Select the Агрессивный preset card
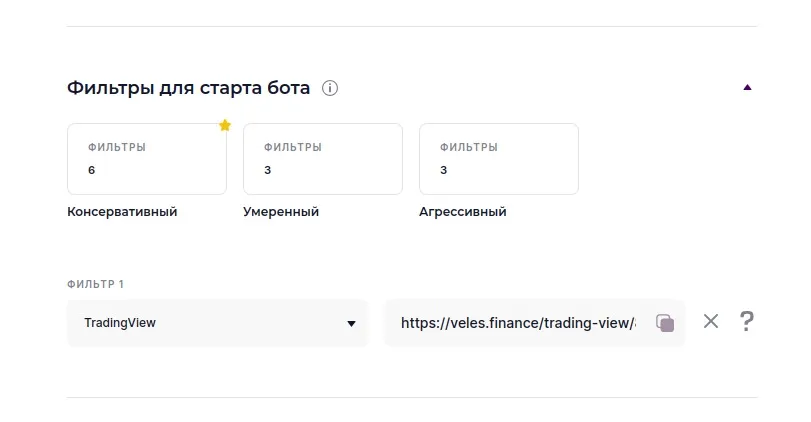This screenshot has height=422, width=811. [x=498, y=158]
